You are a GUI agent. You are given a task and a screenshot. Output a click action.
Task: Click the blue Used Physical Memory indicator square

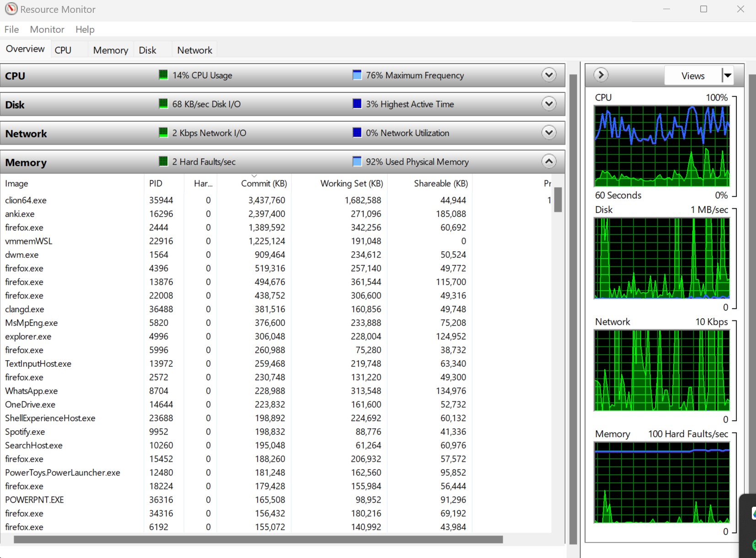[x=357, y=161]
